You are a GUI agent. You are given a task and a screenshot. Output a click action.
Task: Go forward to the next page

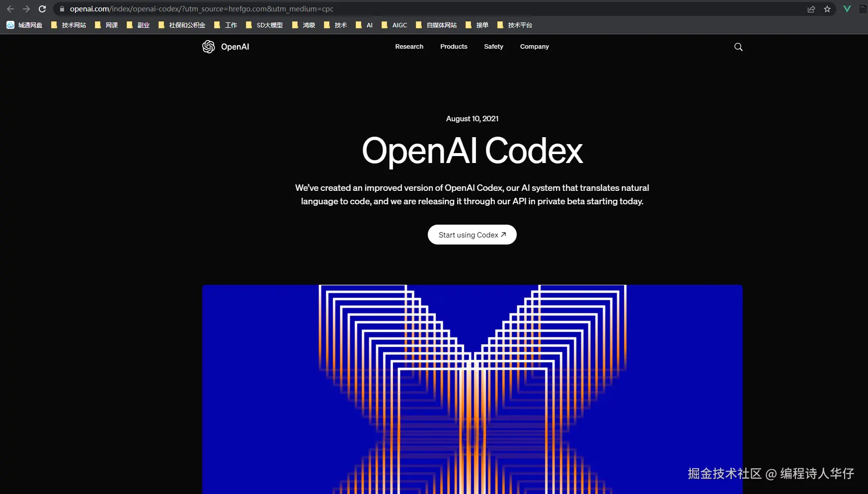[26, 9]
